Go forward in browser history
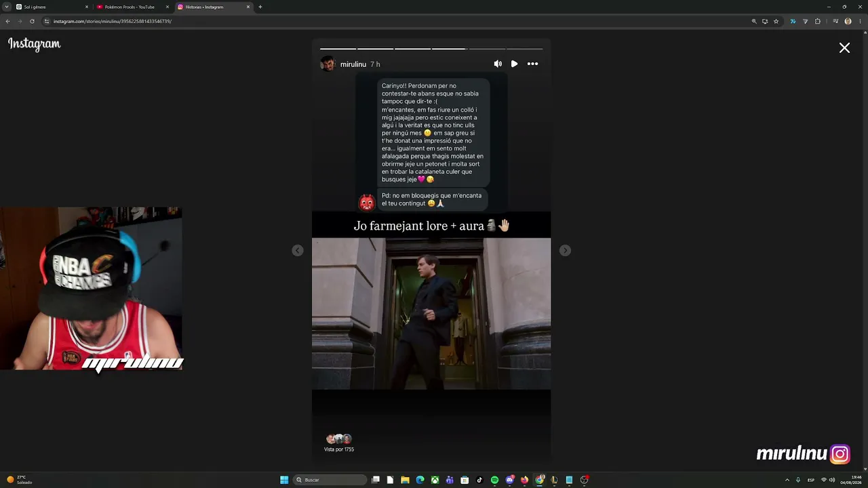Screen dimensions: 868x488 [x=20, y=21]
